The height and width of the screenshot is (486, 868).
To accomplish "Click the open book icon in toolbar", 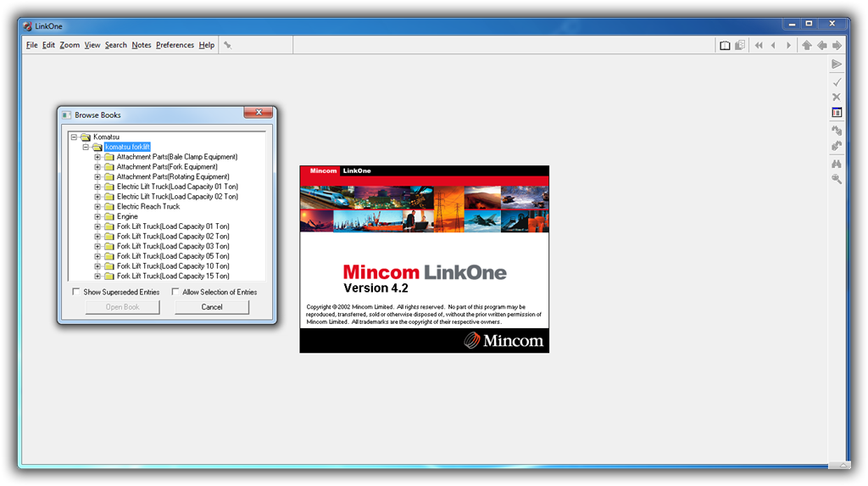I will pos(725,46).
